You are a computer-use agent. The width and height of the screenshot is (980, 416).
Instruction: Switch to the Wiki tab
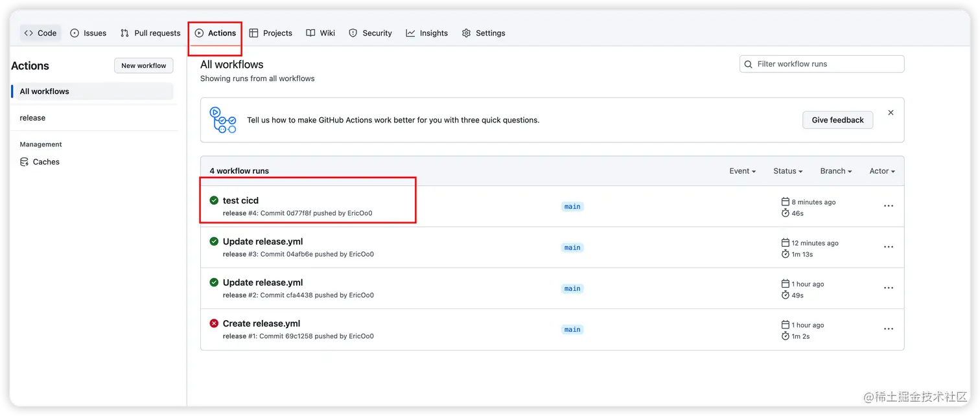321,33
